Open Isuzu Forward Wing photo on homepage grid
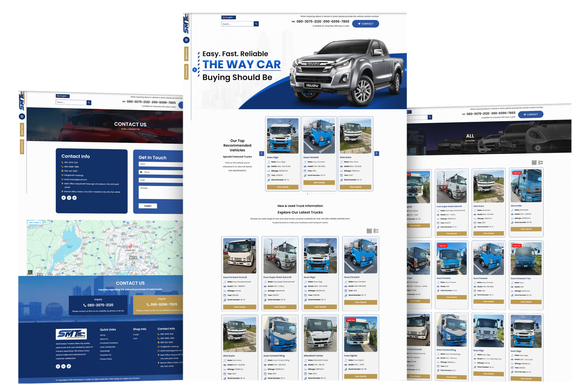 click(280, 334)
